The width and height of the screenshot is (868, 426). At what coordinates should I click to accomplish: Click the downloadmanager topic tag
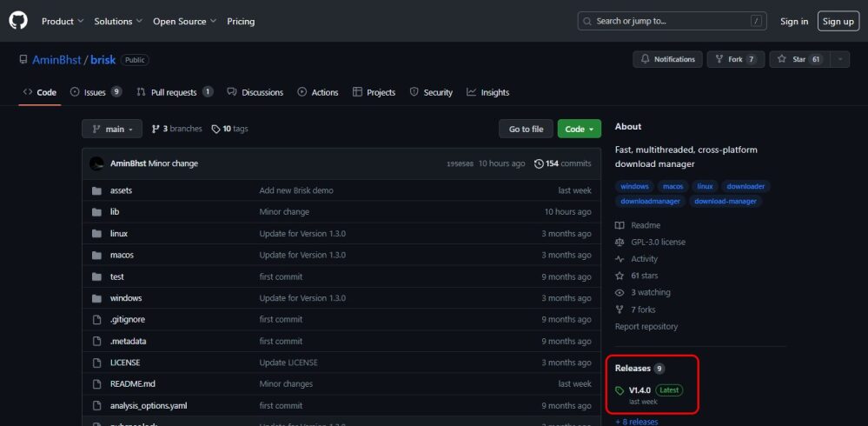tap(651, 201)
